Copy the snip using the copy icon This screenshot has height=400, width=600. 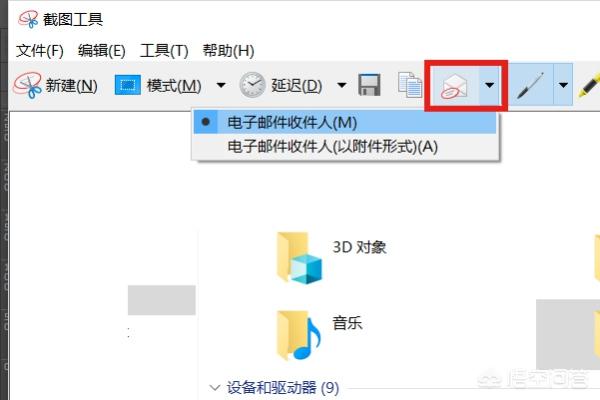coord(410,85)
